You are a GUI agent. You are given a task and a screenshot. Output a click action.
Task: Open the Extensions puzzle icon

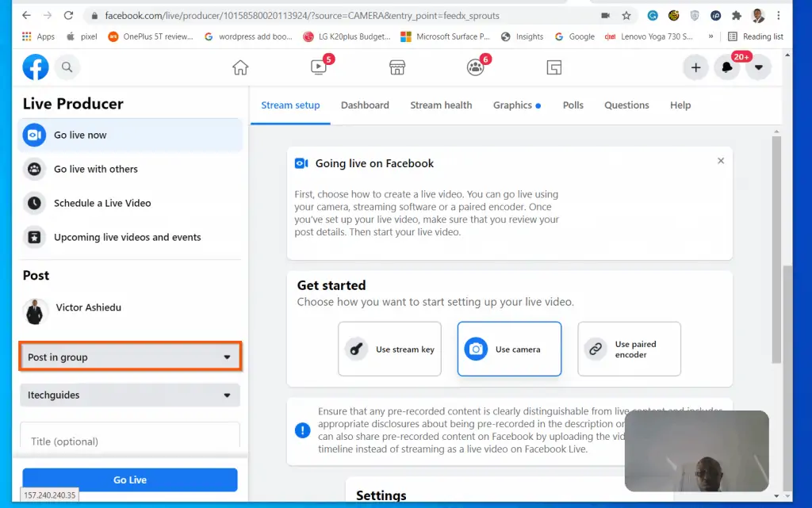pyautogui.click(x=737, y=16)
